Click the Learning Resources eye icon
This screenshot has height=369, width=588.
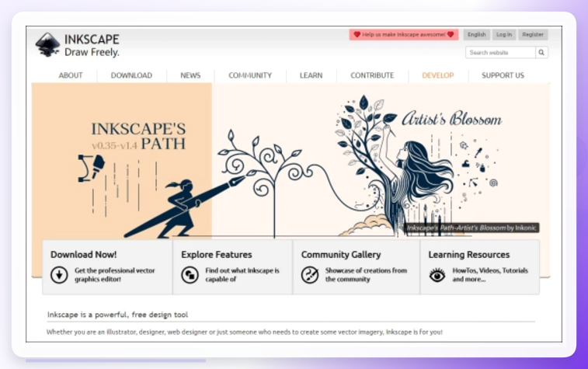(x=437, y=275)
